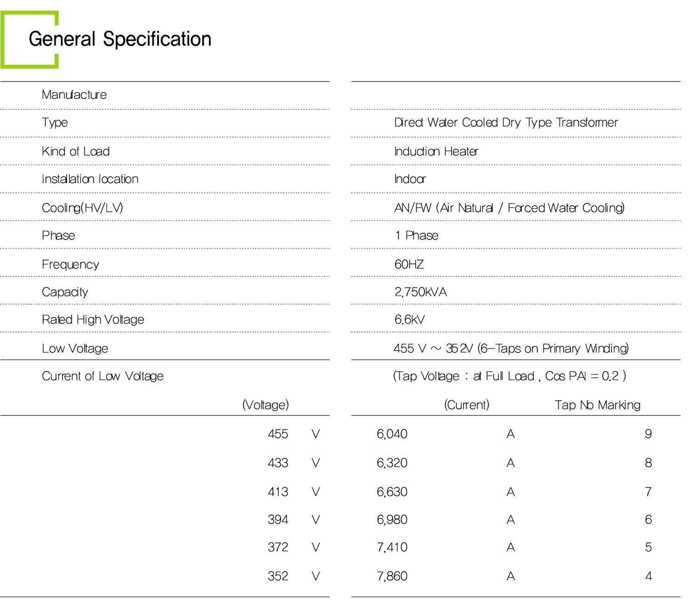689x616 pixels.
Task: Click the General Specification heading
Action: coord(120,39)
